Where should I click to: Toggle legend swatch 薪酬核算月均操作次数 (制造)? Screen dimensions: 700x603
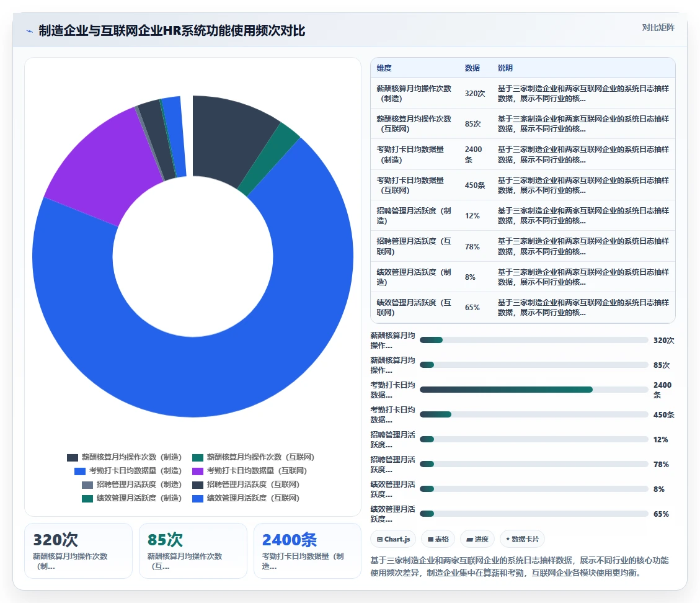(73, 457)
